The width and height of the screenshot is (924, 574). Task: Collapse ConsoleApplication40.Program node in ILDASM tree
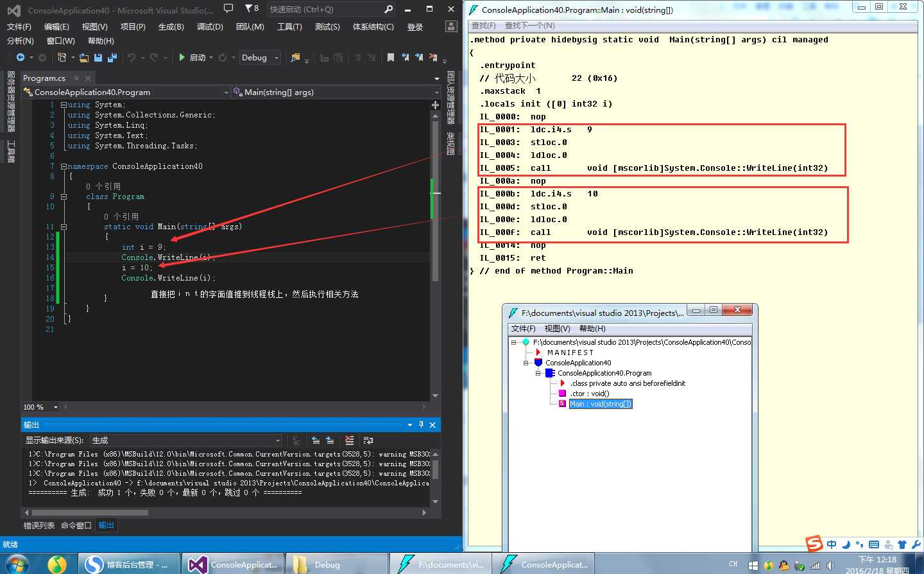pos(538,373)
